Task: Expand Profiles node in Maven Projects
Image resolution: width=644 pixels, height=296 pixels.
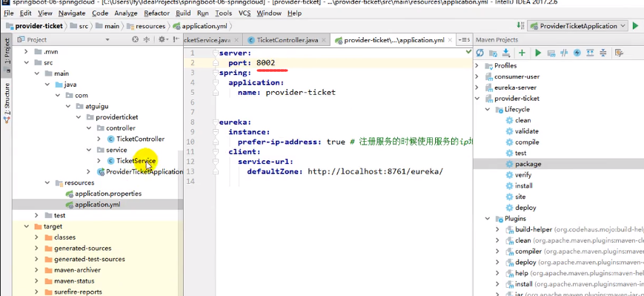Action: click(477, 65)
